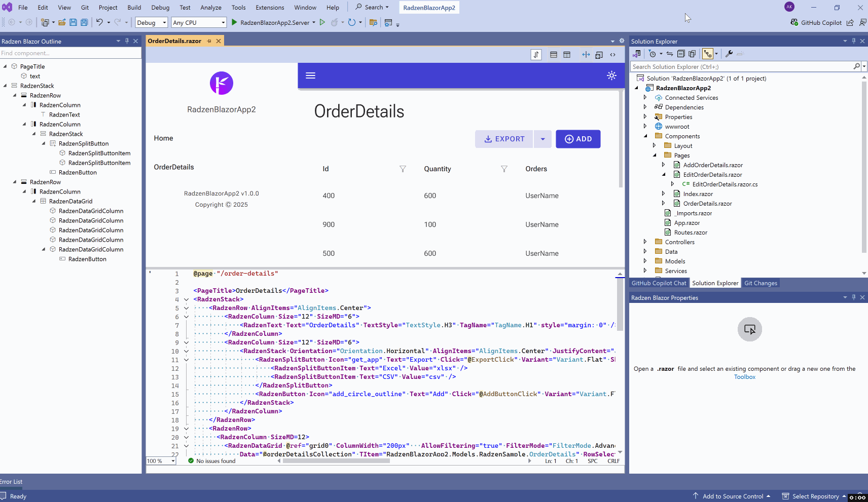Image resolution: width=868 pixels, height=502 pixels.
Task: Open the Analyze menu
Action: point(211,8)
